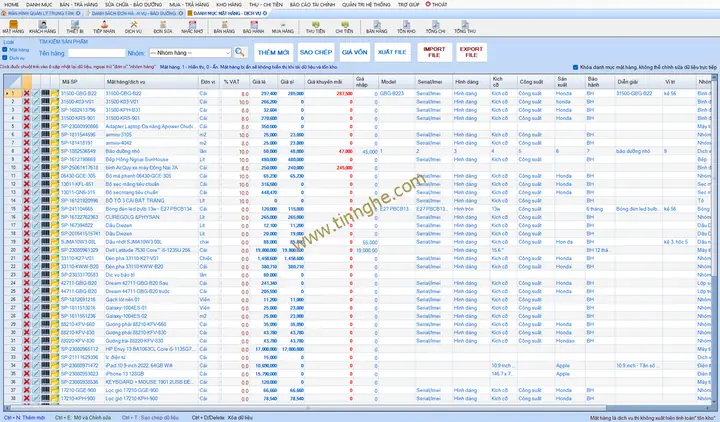720x422 pixels.
Task: Toggle the Dịch vụ checkbox
Action: coord(5,57)
